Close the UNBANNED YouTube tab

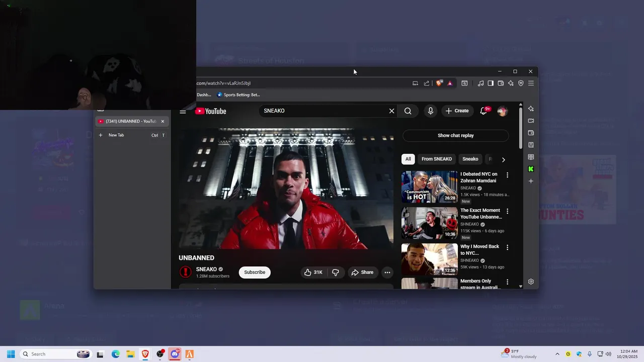(163, 121)
